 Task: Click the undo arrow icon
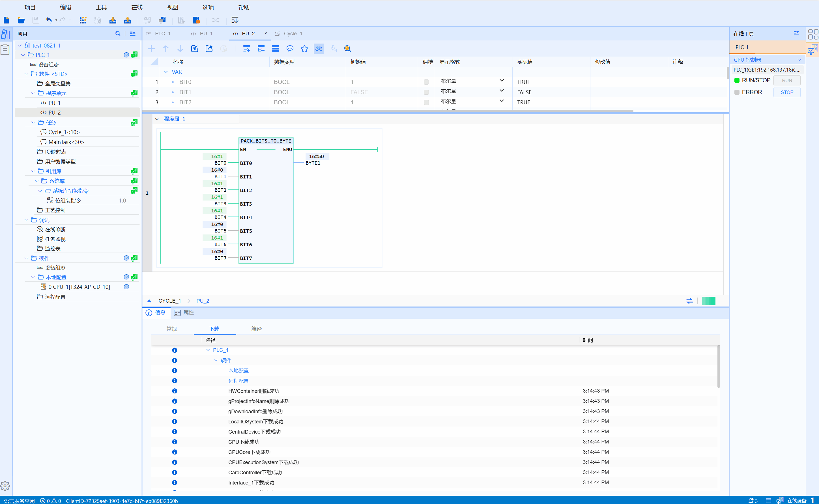49,20
